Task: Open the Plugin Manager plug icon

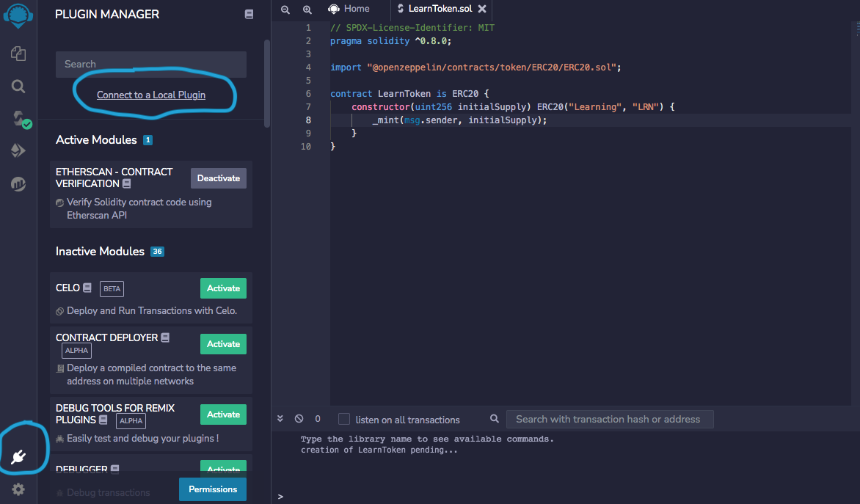Action: tap(18, 456)
